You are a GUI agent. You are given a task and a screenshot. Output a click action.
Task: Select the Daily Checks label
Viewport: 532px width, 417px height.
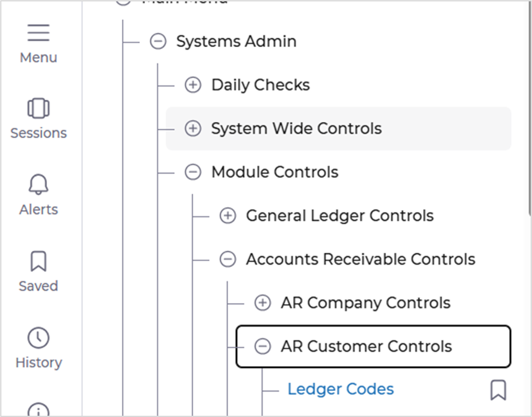coord(260,85)
